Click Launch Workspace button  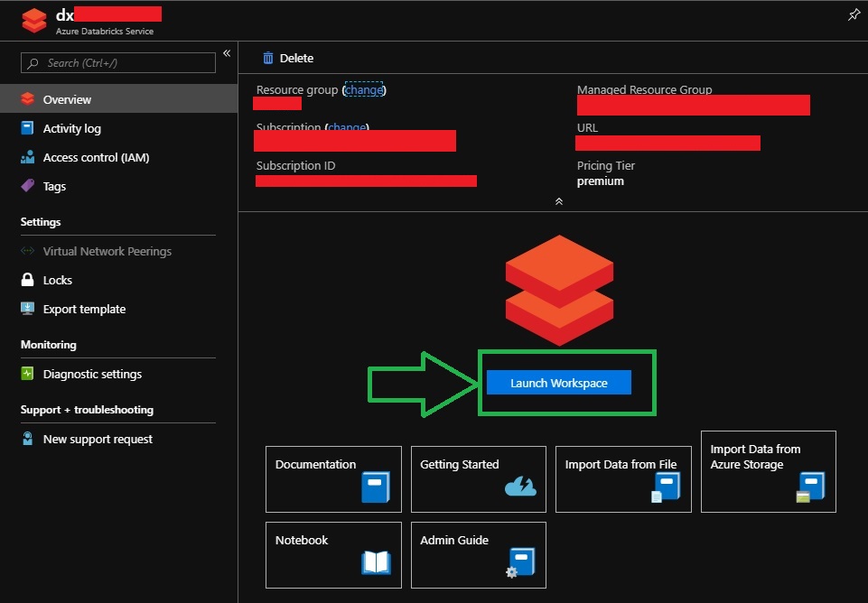558,383
